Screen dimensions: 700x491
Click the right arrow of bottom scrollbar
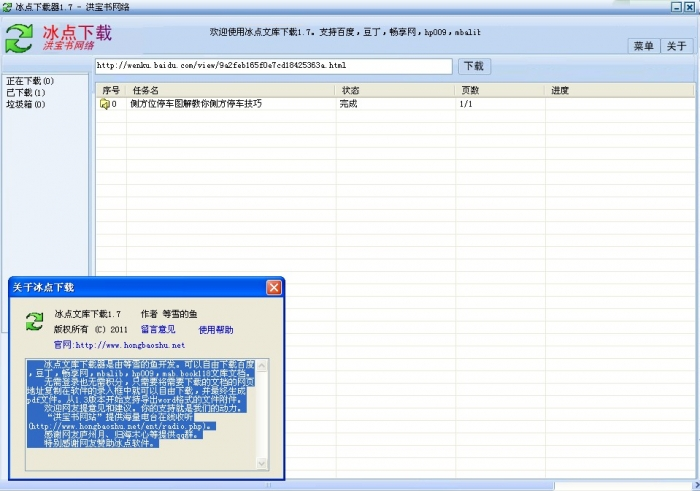(696, 485)
